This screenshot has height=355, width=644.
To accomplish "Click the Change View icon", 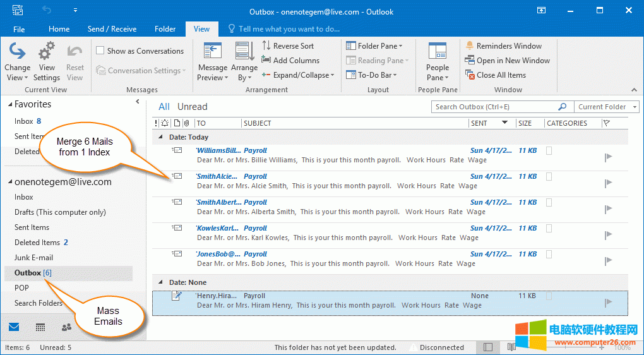I will point(17,52).
